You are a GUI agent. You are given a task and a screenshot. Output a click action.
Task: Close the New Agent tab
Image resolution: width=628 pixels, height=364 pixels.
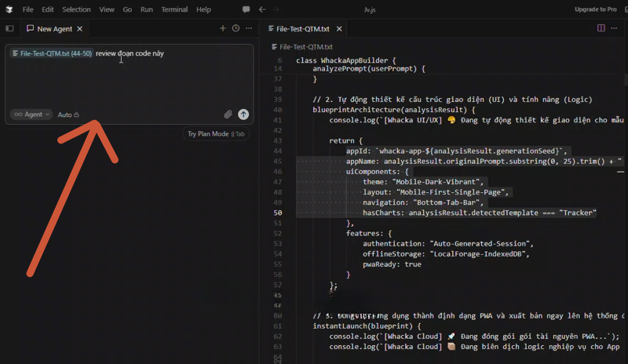[x=80, y=29]
